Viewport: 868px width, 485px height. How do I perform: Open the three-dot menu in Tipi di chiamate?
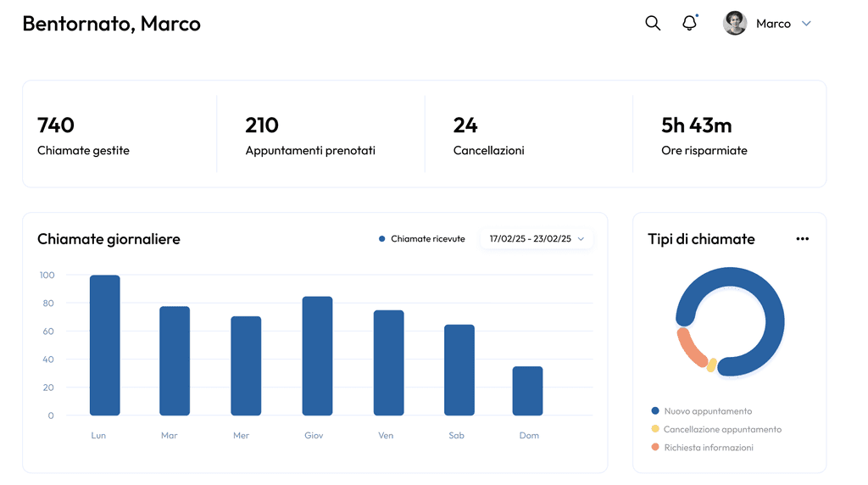(x=802, y=238)
